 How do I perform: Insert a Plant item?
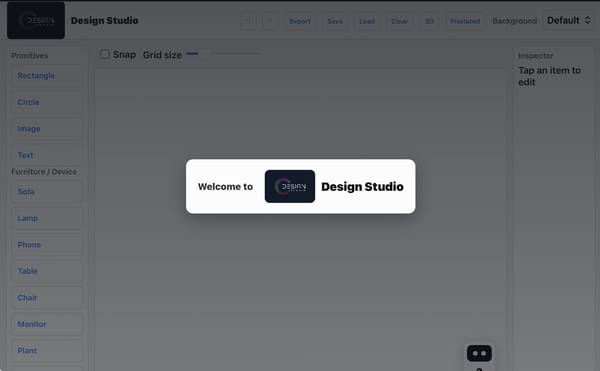pyautogui.click(x=47, y=350)
